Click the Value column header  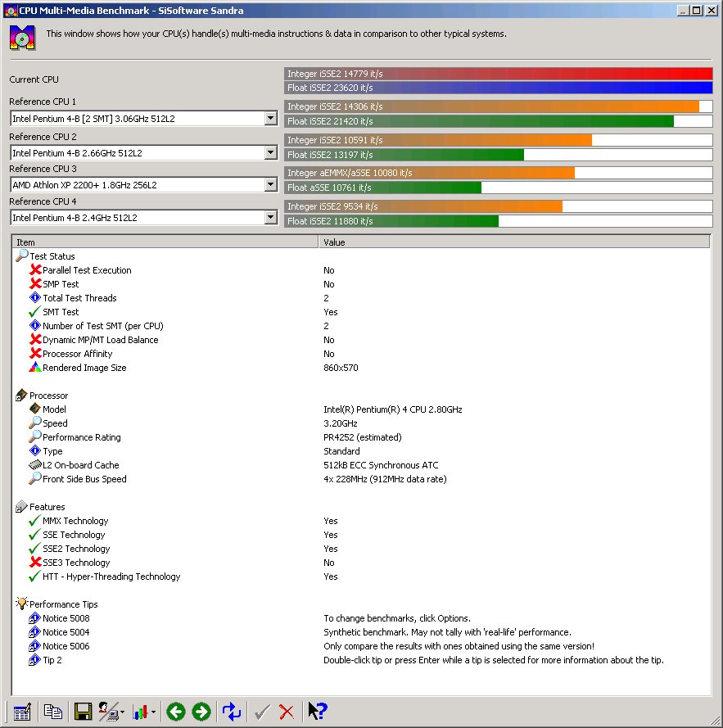pyautogui.click(x=514, y=242)
